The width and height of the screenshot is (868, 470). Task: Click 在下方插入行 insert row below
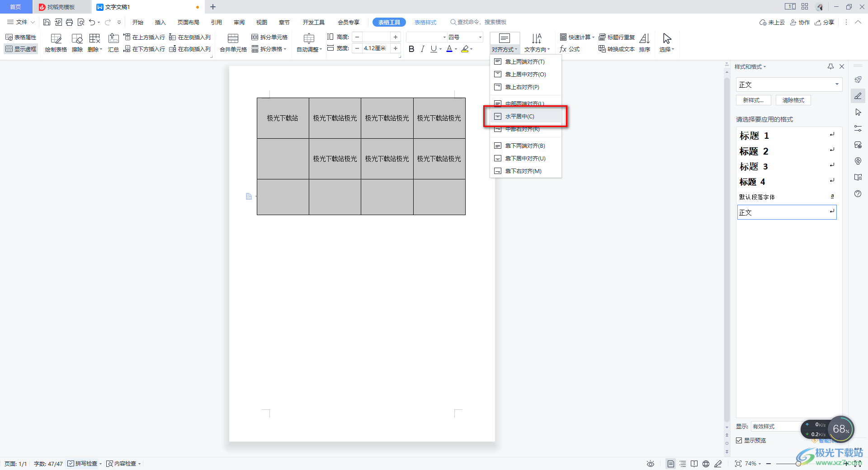(144, 49)
